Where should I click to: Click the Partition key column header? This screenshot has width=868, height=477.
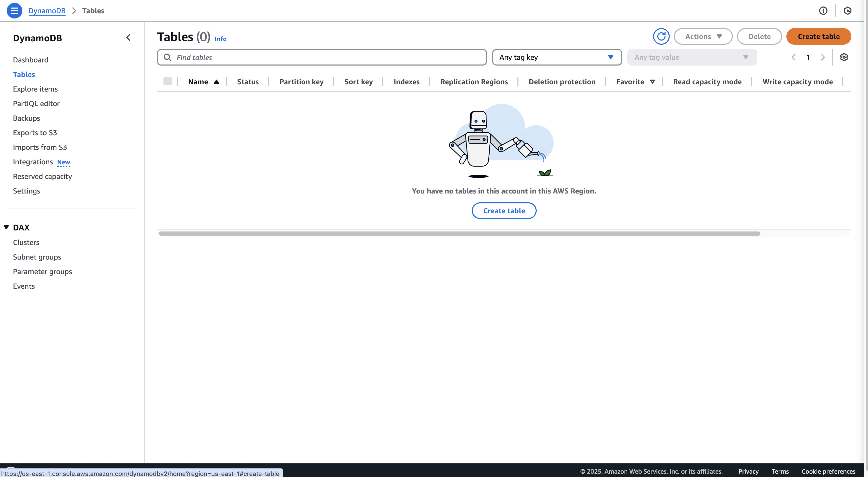pos(301,82)
